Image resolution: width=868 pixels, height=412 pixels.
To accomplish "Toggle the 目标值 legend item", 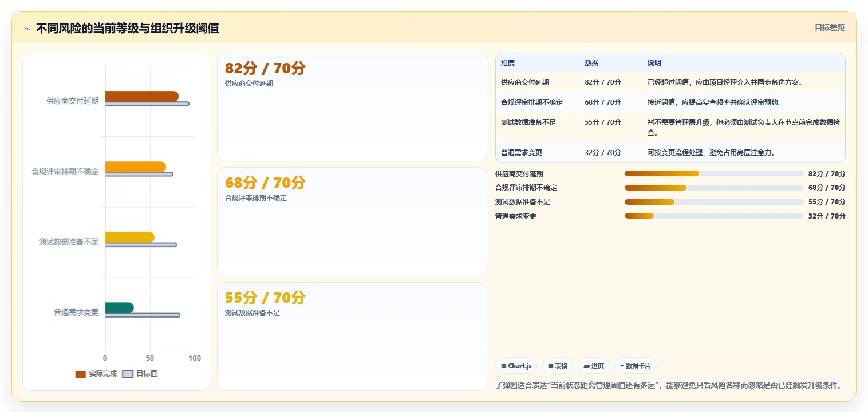I will pos(140,374).
